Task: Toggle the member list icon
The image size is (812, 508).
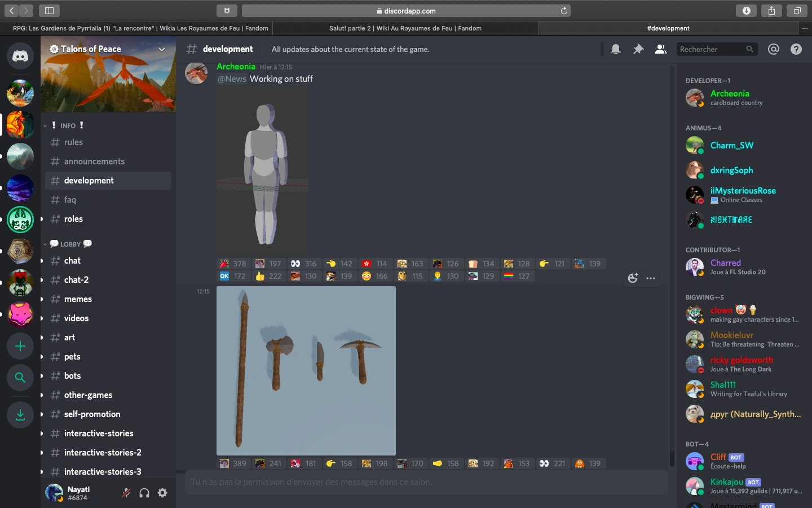Action: coord(660,50)
